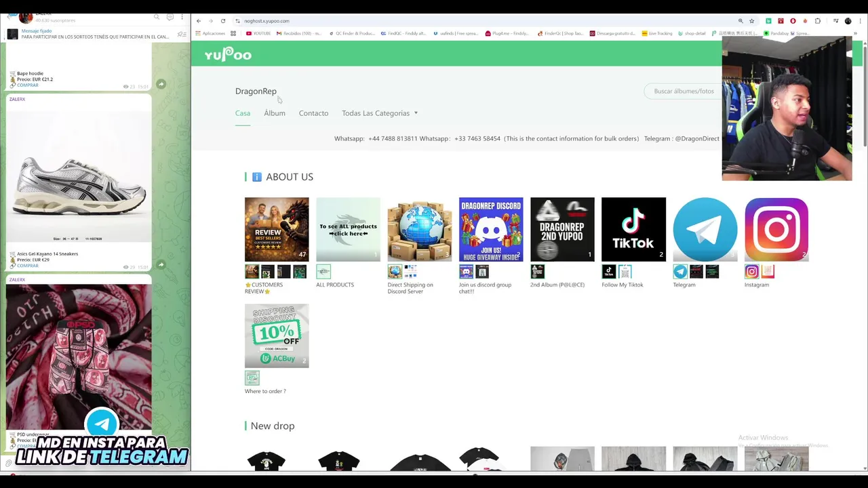The width and height of the screenshot is (868, 488).
Task: Go back in the Chrome browser
Action: (199, 21)
